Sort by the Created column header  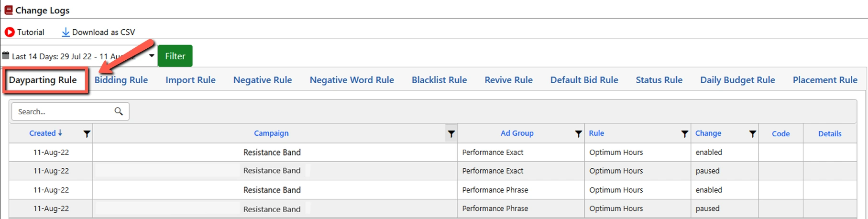(43, 133)
